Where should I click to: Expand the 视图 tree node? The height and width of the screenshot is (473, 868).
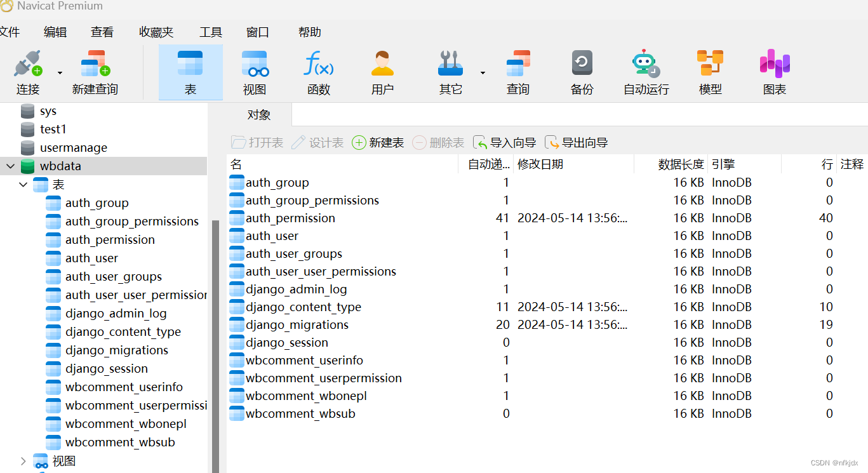[x=23, y=461]
